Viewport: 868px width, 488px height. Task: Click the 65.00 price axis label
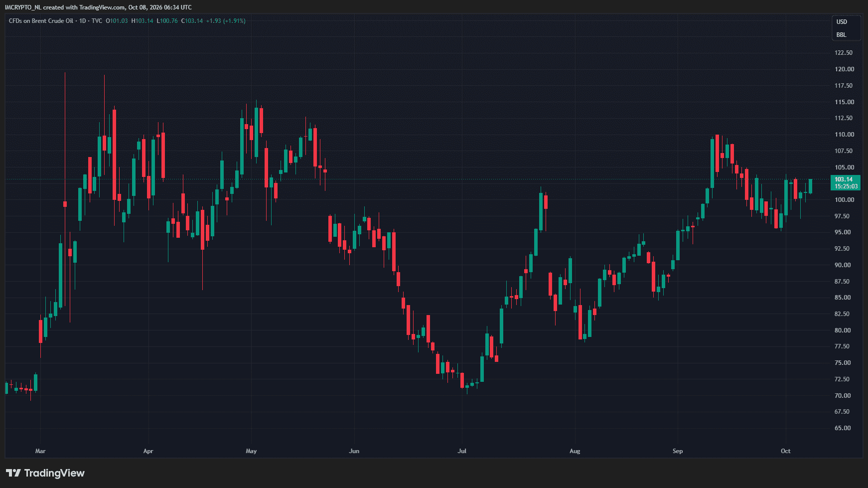[x=843, y=428]
